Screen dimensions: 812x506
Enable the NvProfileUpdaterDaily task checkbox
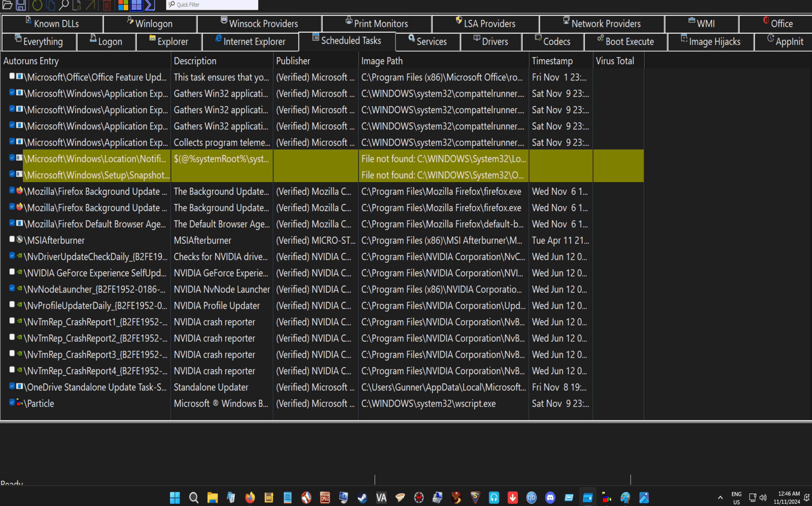pyautogui.click(x=12, y=304)
